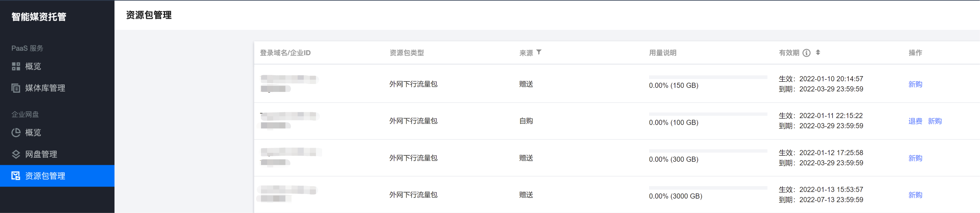
Task: Click the 资源包管理 sidebar icon
Action: coord(16,176)
